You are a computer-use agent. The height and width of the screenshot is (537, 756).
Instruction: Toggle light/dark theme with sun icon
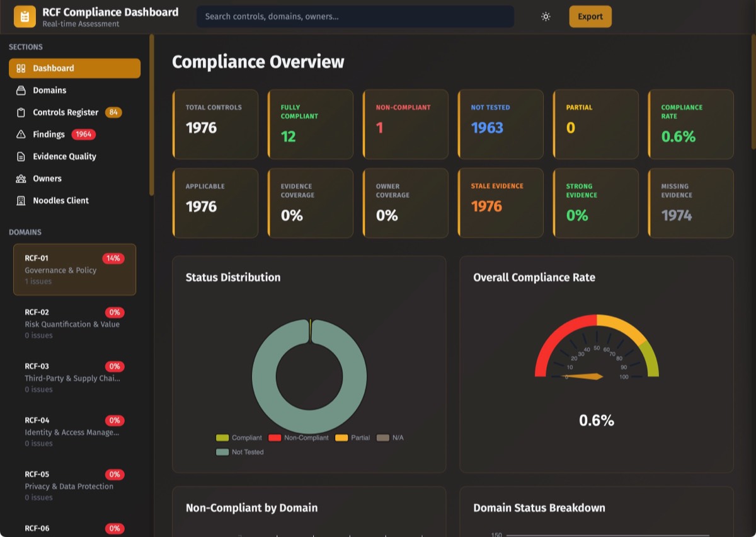pos(546,17)
